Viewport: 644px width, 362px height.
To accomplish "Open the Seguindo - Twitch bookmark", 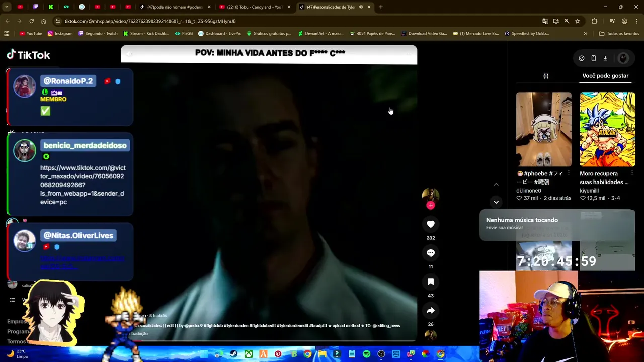I will tap(98, 34).
